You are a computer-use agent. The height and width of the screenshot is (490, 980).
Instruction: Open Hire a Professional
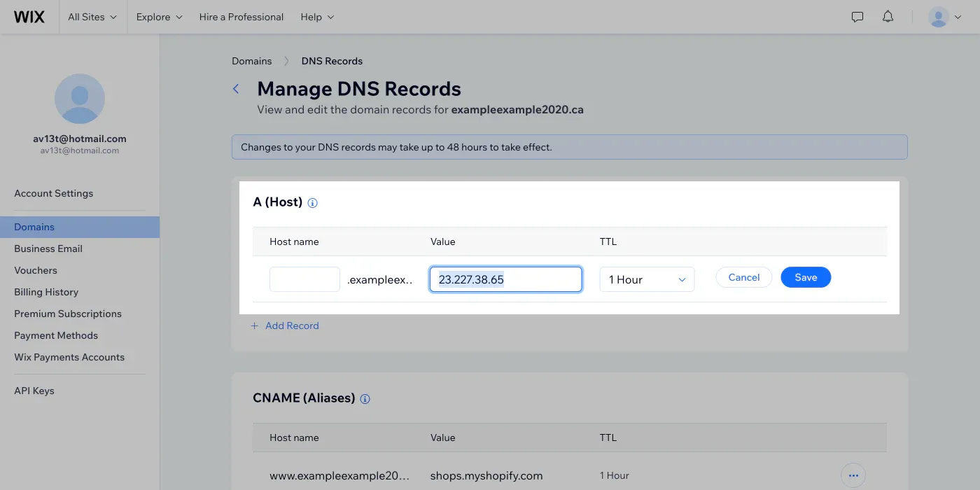tap(241, 17)
